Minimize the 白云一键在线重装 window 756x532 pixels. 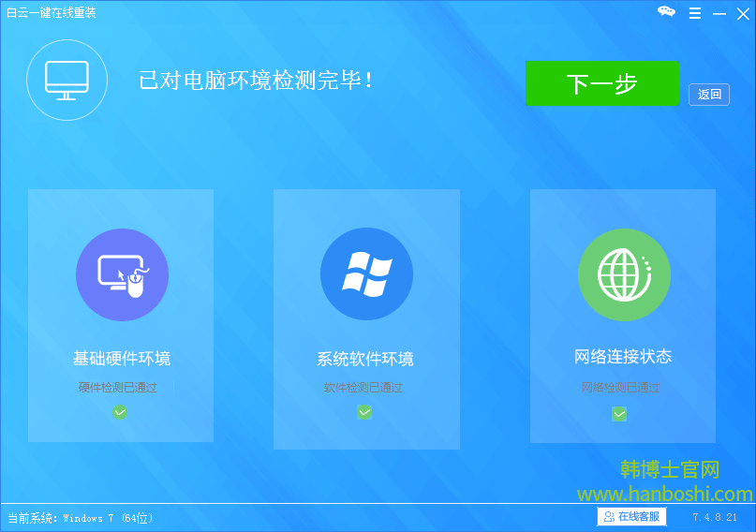tap(719, 13)
